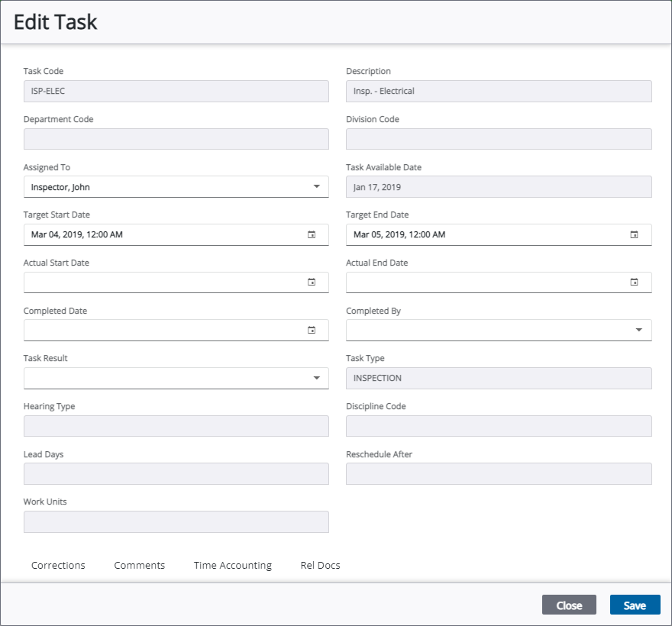672x626 pixels.
Task: Save the task changes
Action: [x=635, y=605]
